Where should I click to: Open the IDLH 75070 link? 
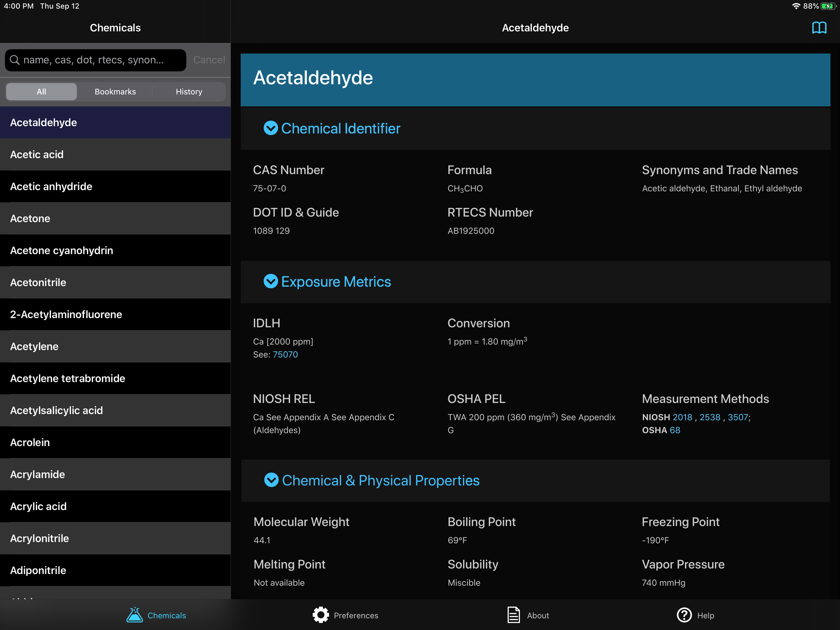point(285,354)
